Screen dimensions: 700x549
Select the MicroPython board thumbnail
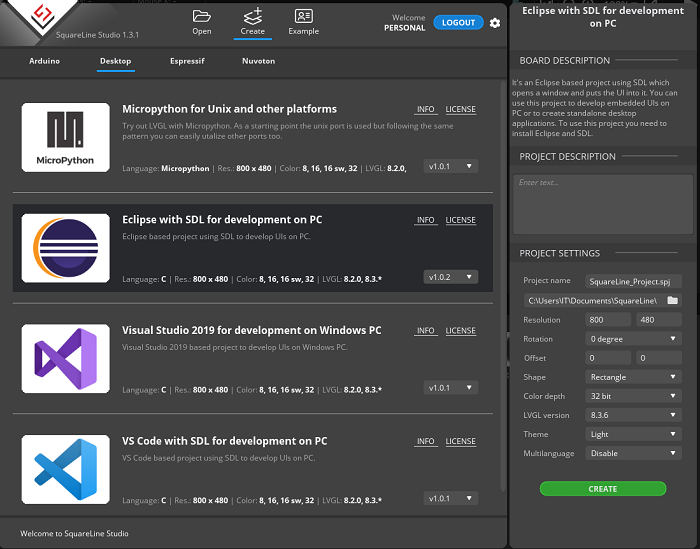pos(66,137)
